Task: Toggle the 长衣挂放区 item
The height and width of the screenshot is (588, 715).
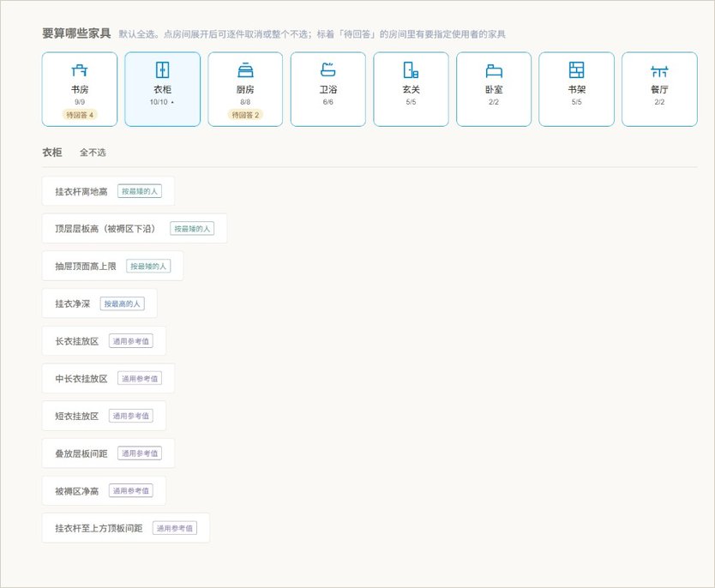Action: [x=104, y=341]
